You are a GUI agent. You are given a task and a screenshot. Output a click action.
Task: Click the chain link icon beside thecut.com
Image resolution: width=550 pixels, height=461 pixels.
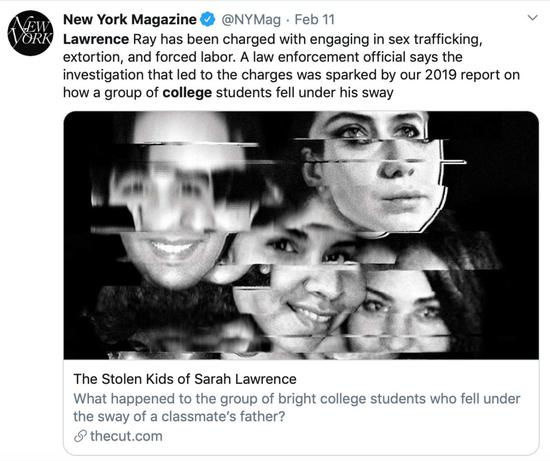pos(80,436)
